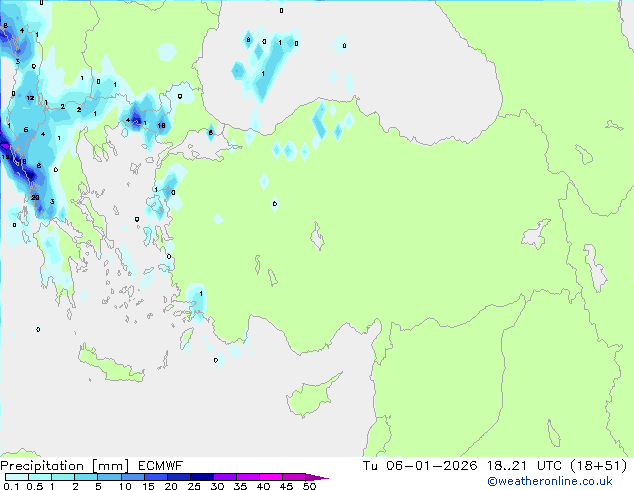Click the date 06-01-2026 in the footer
This screenshot has width=634, height=490.
[431, 466]
